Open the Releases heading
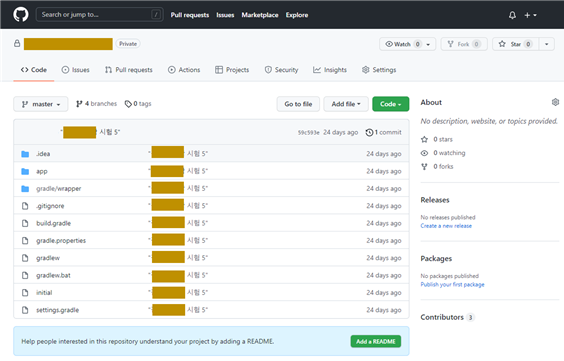The image size is (564, 361). tap(435, 200)
